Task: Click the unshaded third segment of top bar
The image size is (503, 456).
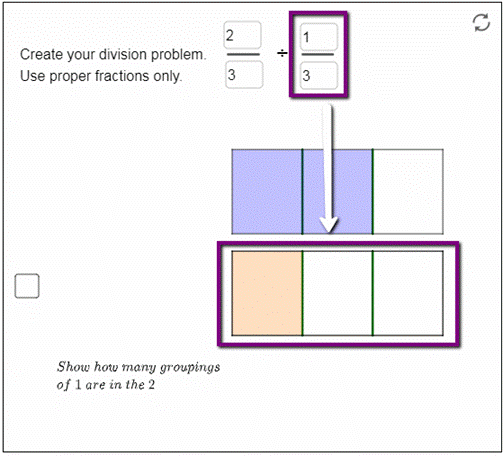Action: tap(408, 191)
